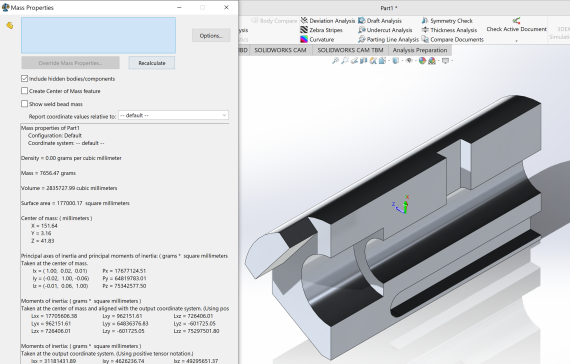Click the center of mass Z = 41.83 value

pos(43,241)
